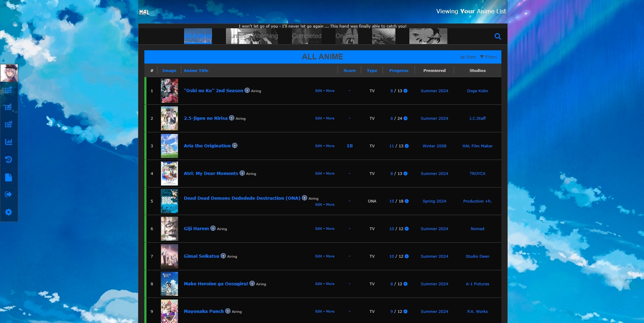Expand the Filters panel
Screen dimensions: 644x323
point(488,57)
